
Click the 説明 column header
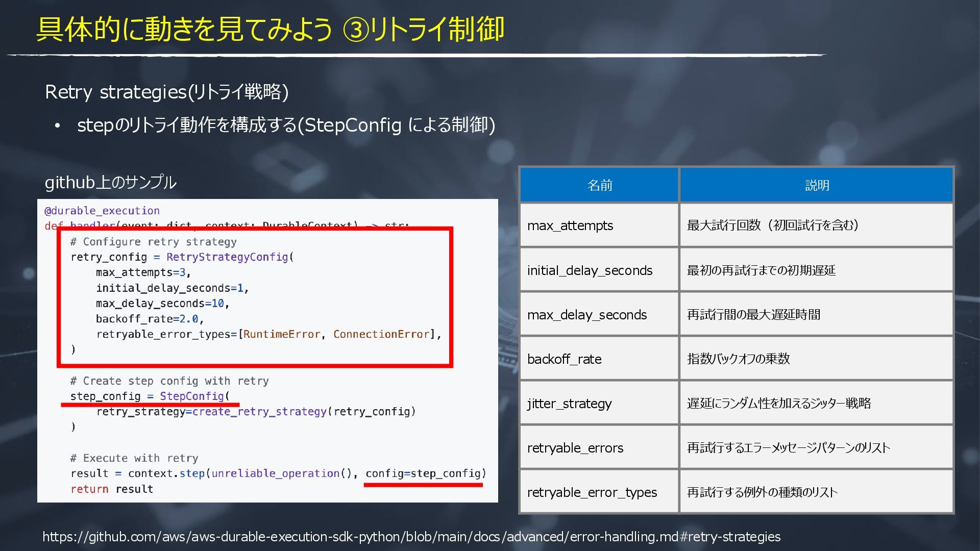[816, 185]
